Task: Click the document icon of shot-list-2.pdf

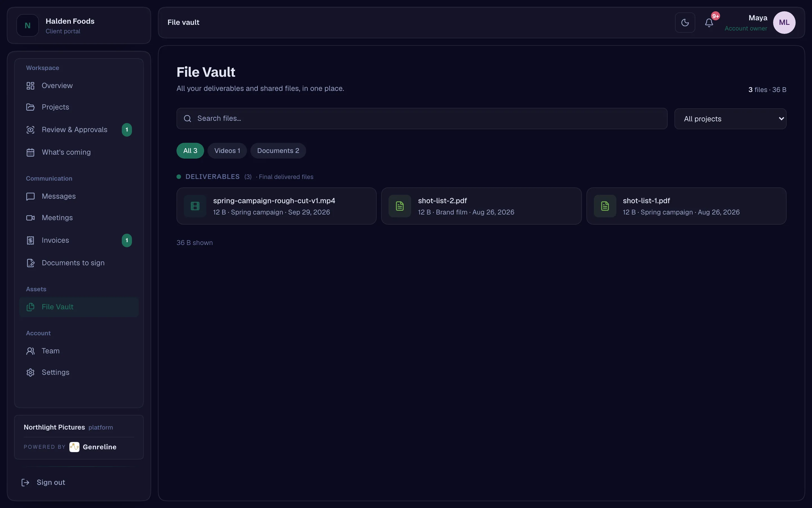Action: click(400, 206)
